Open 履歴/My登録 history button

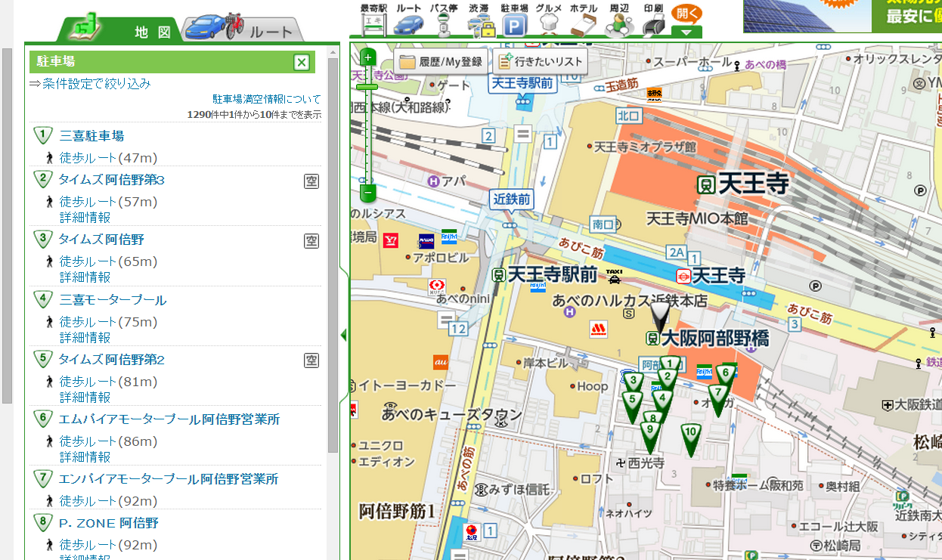coord(442,62)
